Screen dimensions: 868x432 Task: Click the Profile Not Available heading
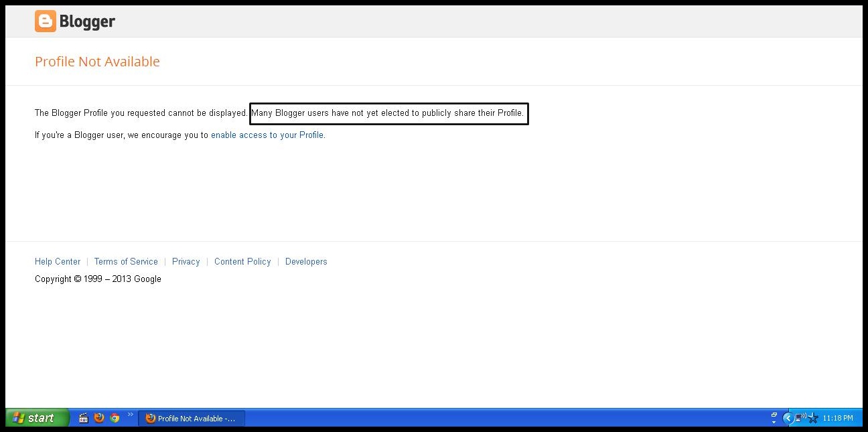point(97,62)
